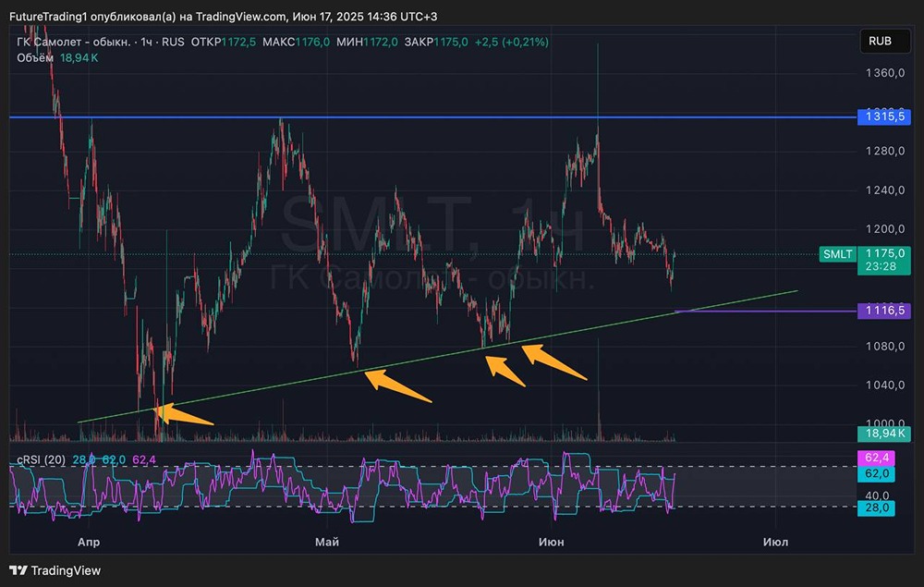Click the FutureTrading1 publication header text
Image resolution: width=924 pixels, height=587 pixels.
click(x=224, y=17)
